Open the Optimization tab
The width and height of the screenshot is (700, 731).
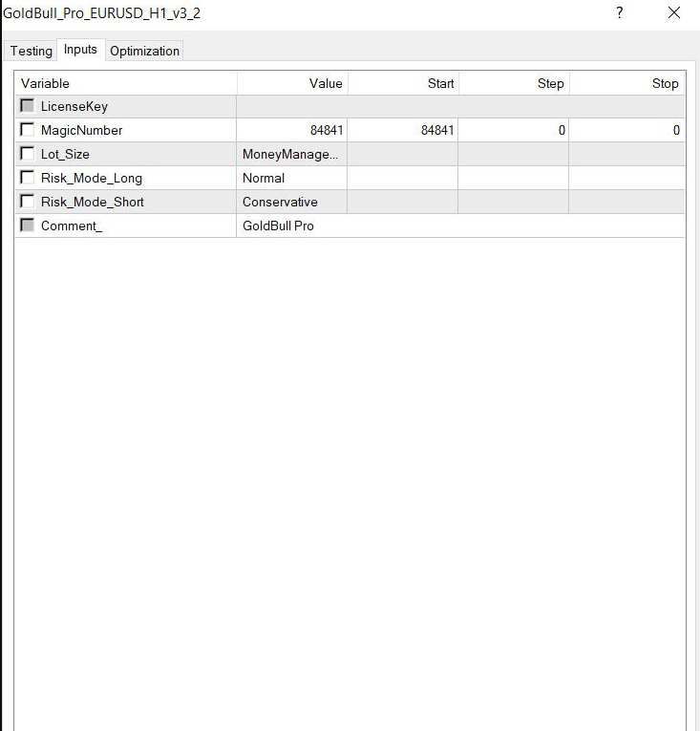pyautogui.click(x=144, y=52)
